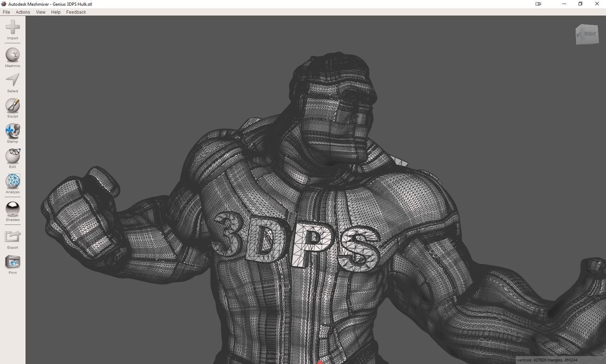
Task: Click the Export folder icon
Action: tap(13, 236)
